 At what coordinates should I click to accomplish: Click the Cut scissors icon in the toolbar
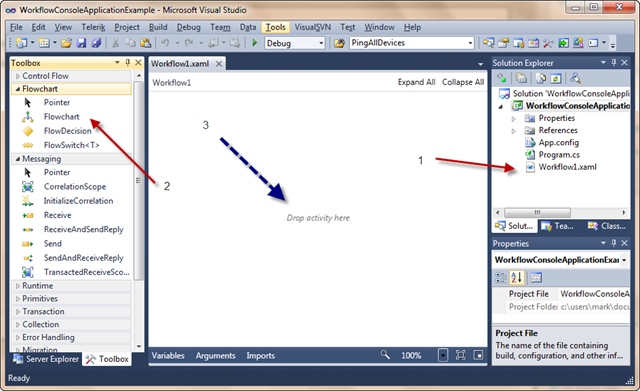[116, 43]
